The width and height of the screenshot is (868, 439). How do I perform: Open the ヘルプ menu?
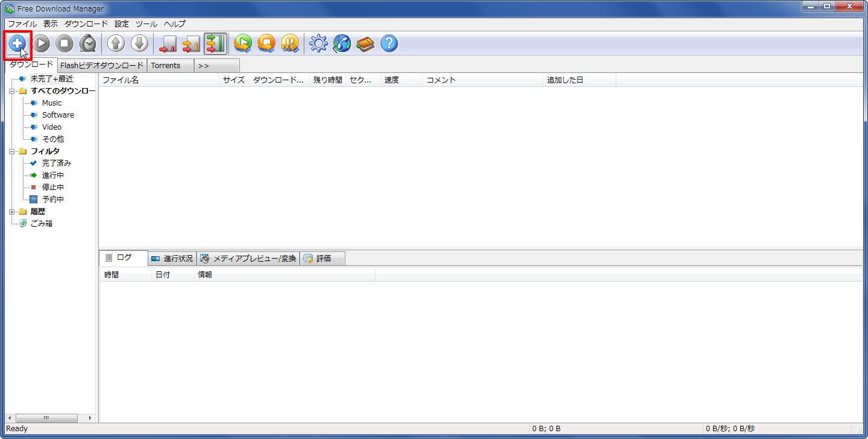(x=175, y=24)
